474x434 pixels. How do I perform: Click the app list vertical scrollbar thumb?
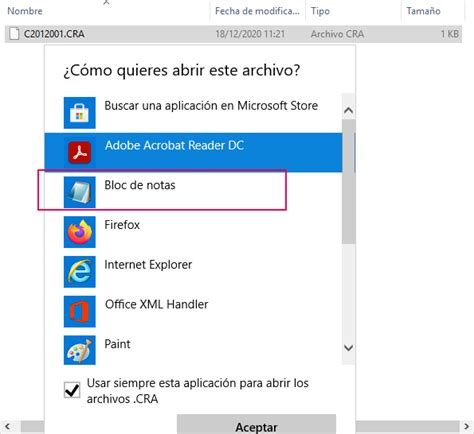[348, 182]
